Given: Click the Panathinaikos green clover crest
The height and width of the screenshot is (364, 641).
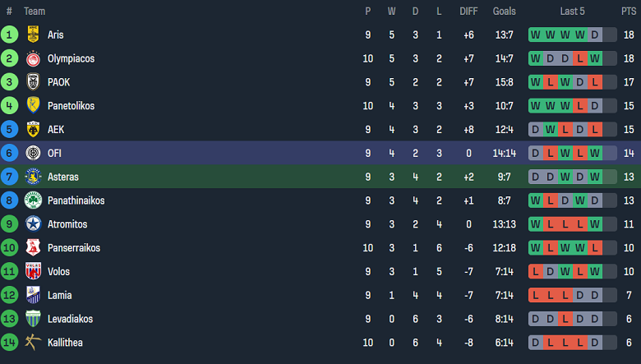Looking at the screenshot, I should (34, 200).
